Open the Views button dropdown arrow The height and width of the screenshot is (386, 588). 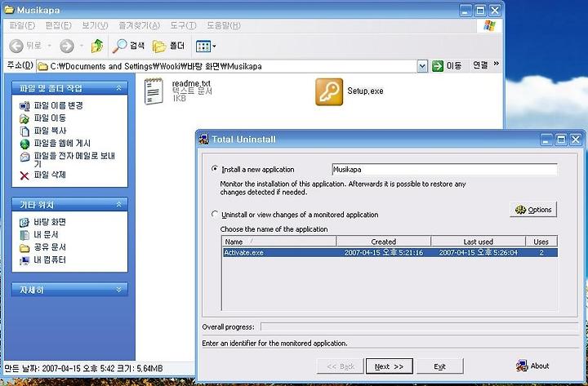pyautogui.click(x=214, y=47)
